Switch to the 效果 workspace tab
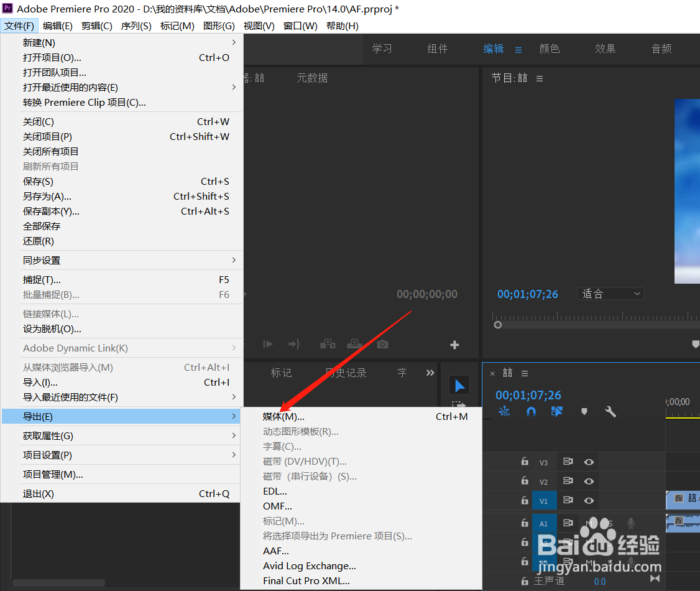The width and height of the screenshot is (700, 591). click(605, 49)
